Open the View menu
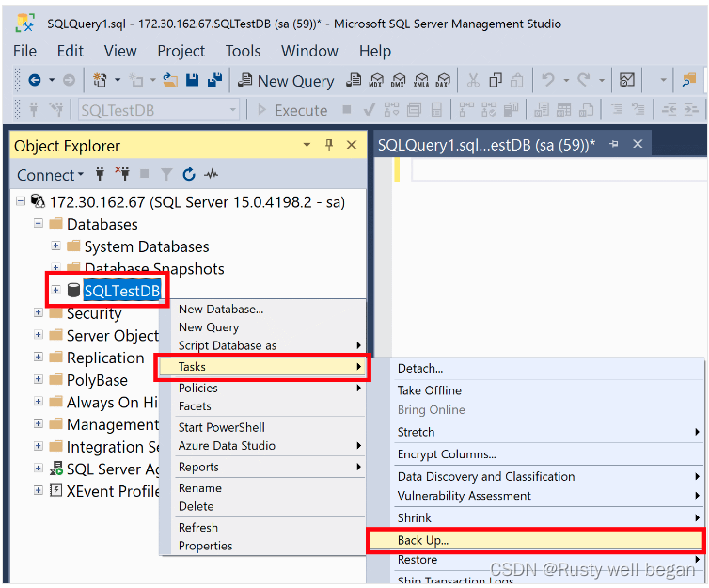The image size is (709, 588). point(120,51)
